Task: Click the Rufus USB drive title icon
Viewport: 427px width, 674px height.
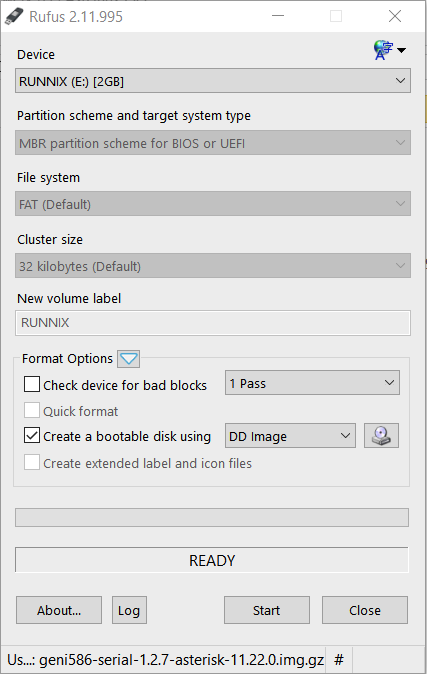Action: pyautogui.click(x=14, y=16)
